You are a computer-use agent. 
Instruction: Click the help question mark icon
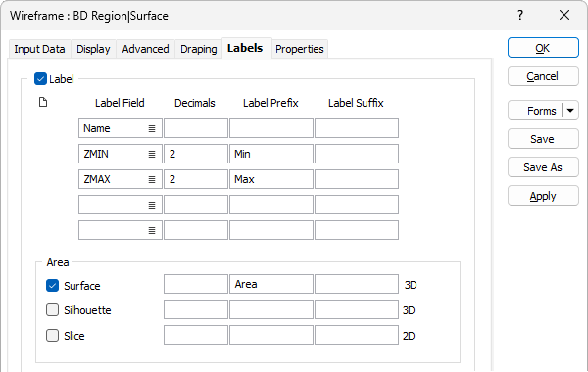(x=520, y=15)
